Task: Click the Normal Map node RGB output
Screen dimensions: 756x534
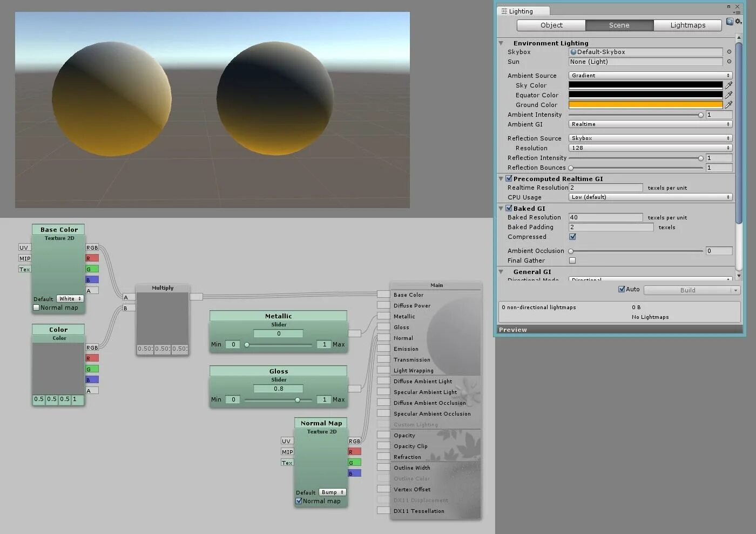Action: point(354,441)
